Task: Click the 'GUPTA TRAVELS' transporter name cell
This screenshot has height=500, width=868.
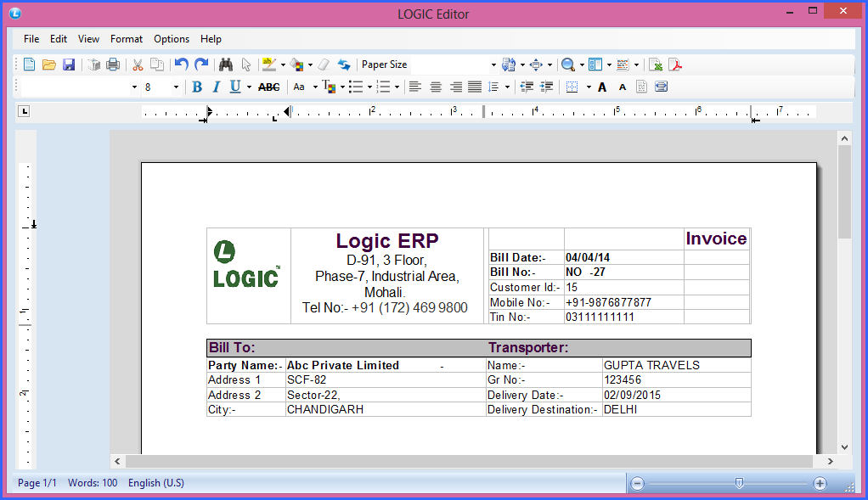Action: click(x=676, y=365)
